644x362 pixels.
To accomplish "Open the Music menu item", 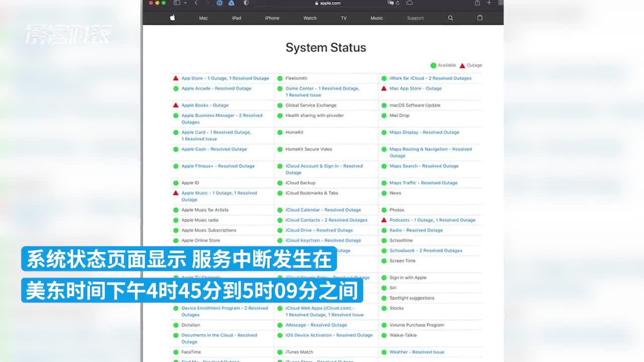I will pyautogui.click(x=376, y=18).
